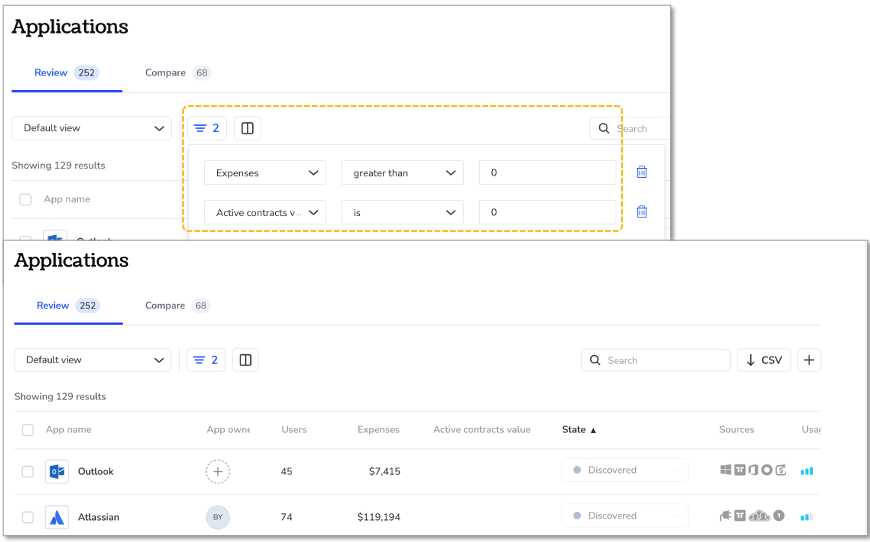Sort by the Expenses column header

point(378,429)
